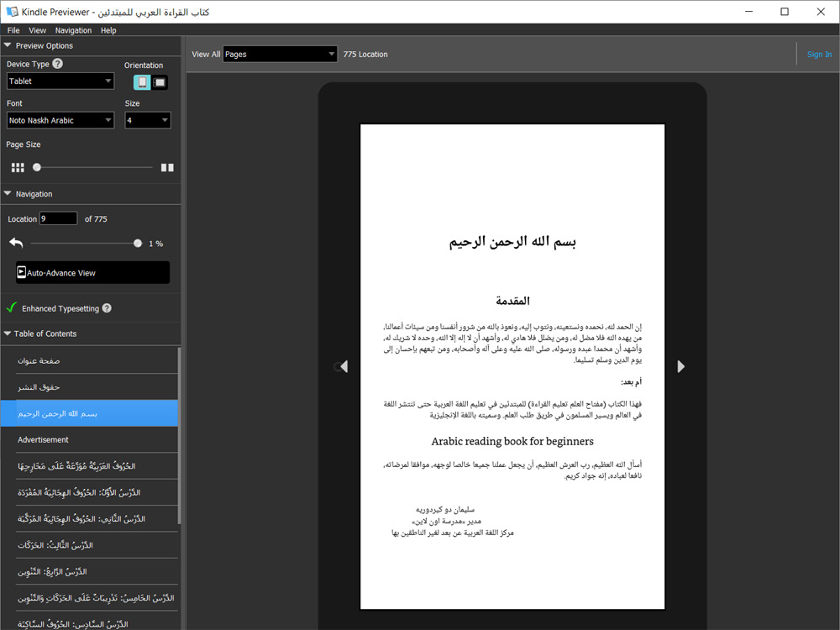
Task: Click the '775 Location' text in toolbar
Action: point(365,54)
